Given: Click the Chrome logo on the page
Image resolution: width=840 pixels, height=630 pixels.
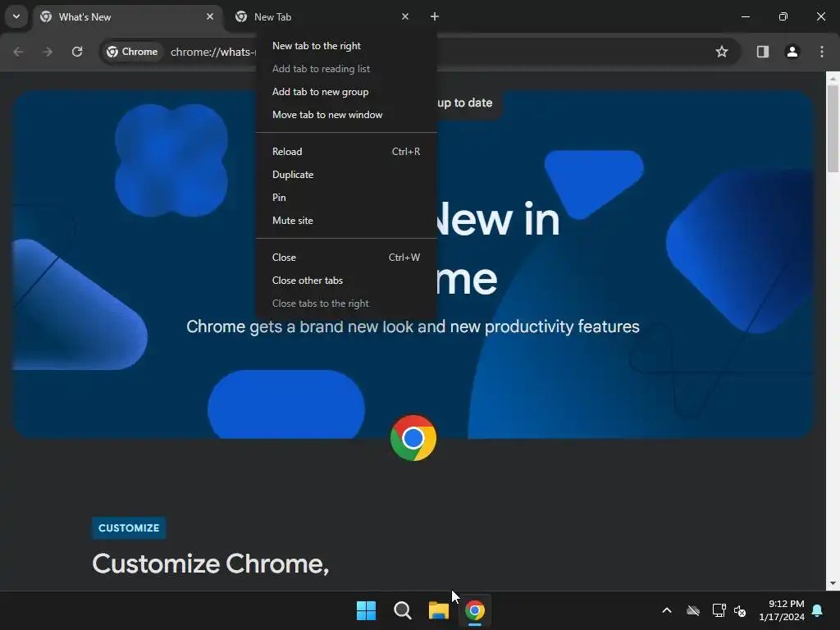Looking at the screenshot, I should tap(413, 438).
